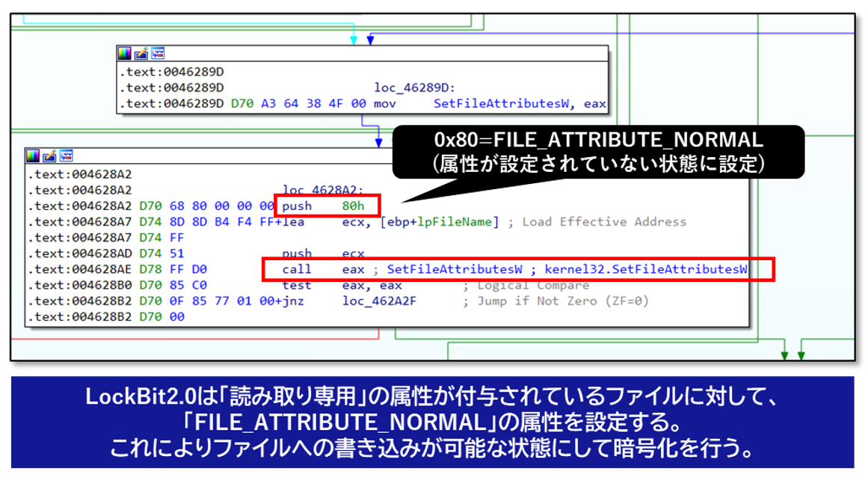
Task: Click the color palette icon on the loc_4628A2 node
Action: (33, 156)
